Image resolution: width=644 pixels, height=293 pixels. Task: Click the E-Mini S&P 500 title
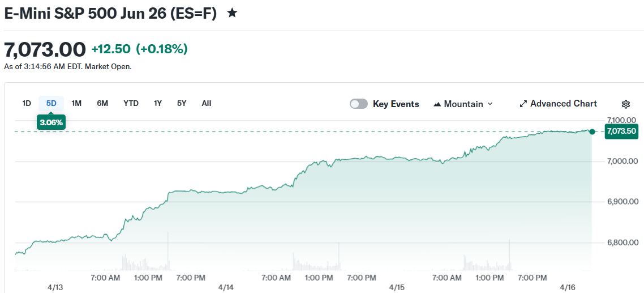(110, 13)
